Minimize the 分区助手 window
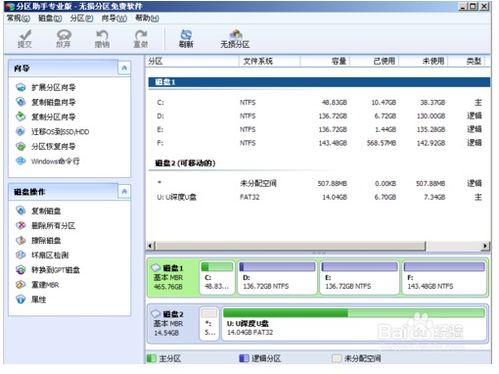499x374 pixels. pos(463,6)
